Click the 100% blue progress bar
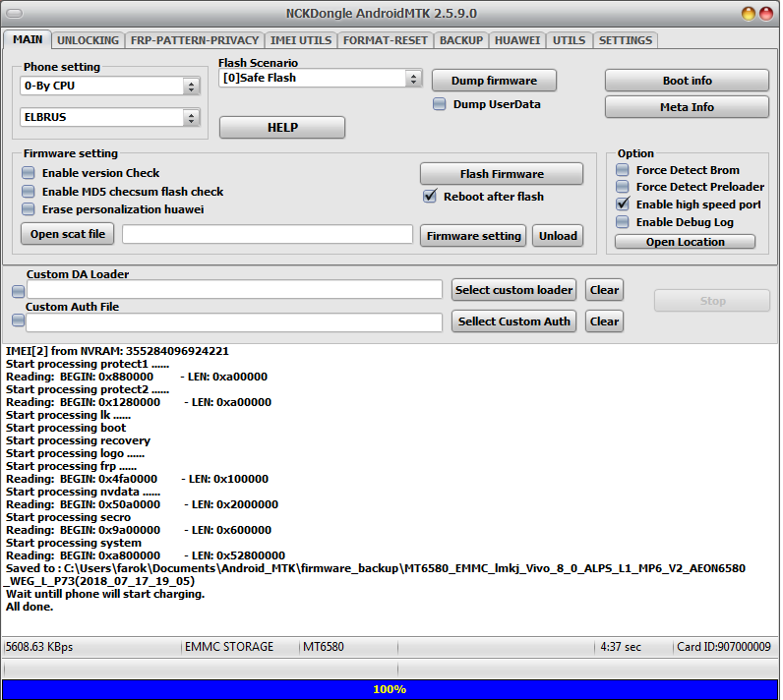Image resolution: width=783 pixels, height=700 pixels. tap(390, 689)
